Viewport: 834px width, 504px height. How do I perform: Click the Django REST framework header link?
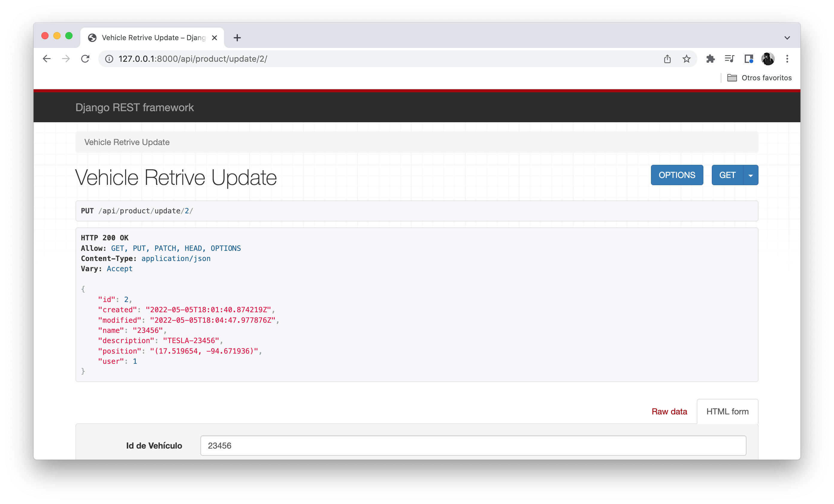135,107
